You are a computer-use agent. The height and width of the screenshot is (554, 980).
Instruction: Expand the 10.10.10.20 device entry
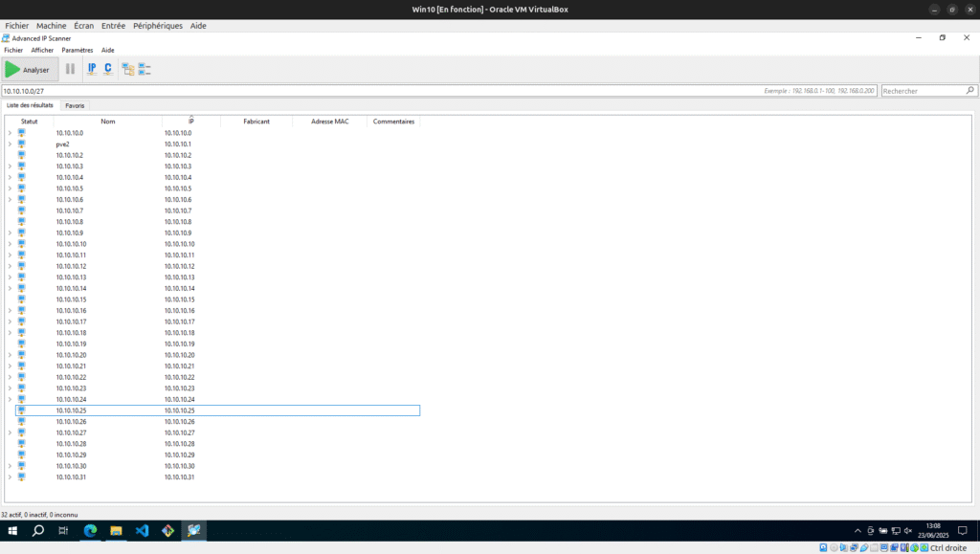click(x=10, y=355)
